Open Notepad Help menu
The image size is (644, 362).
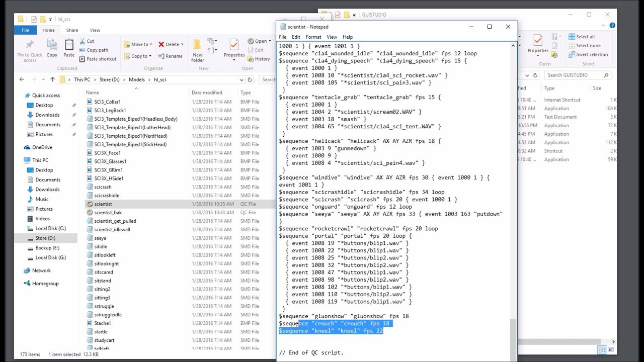click(348, 37)
